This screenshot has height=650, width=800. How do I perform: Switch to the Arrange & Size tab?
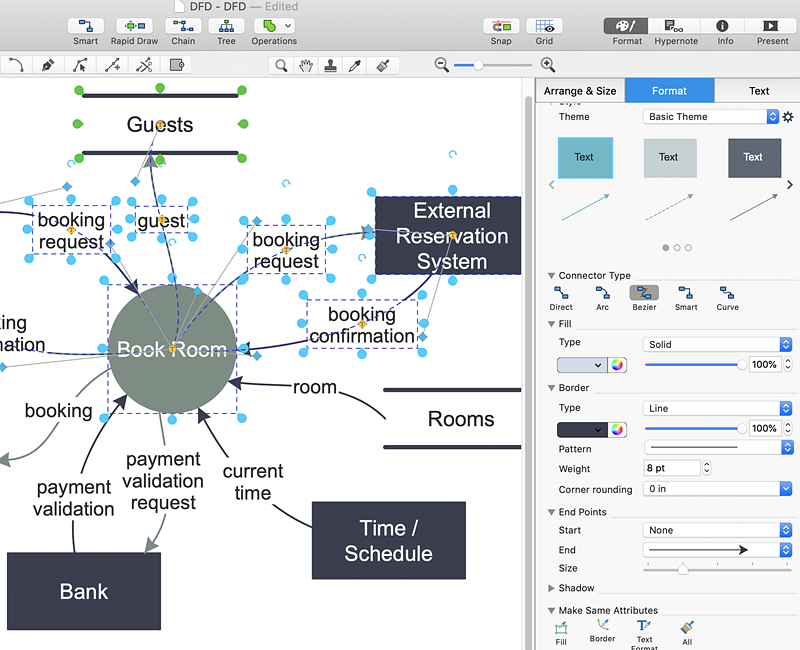(x=580, y=91)
